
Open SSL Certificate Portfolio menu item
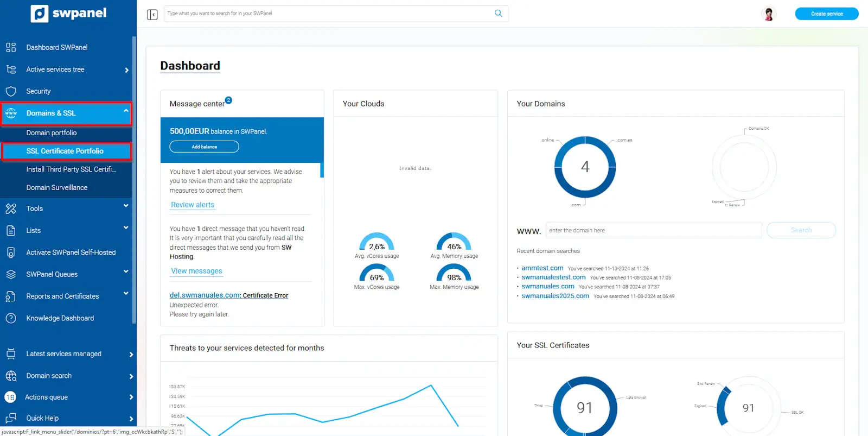(65, 151)
